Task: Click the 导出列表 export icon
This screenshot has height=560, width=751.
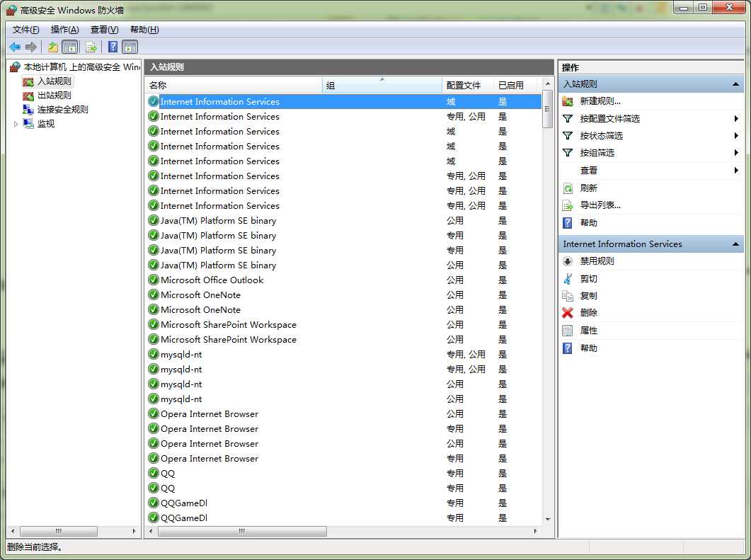Action: [x=568, y=205]
